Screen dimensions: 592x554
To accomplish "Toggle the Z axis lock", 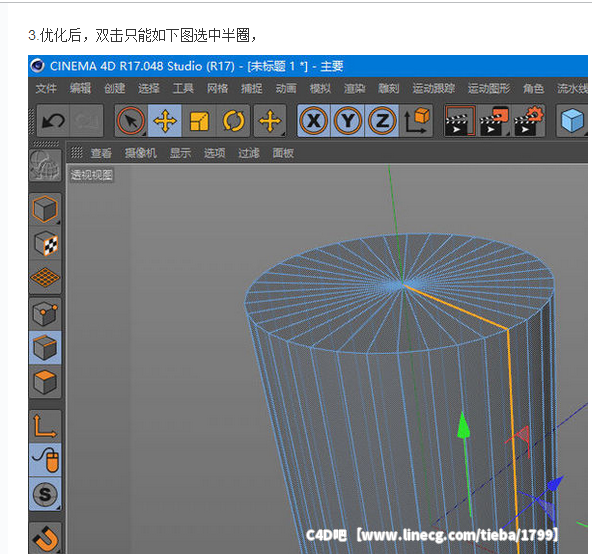I will point(382,121).
